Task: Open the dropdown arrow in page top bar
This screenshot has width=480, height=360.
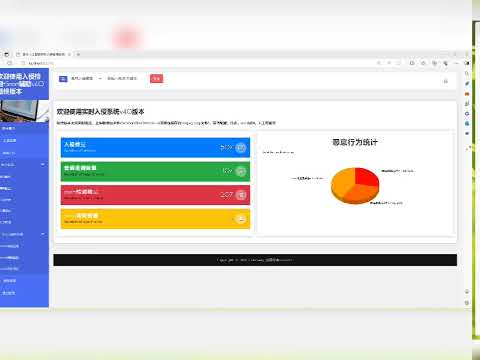Action: 100,79
